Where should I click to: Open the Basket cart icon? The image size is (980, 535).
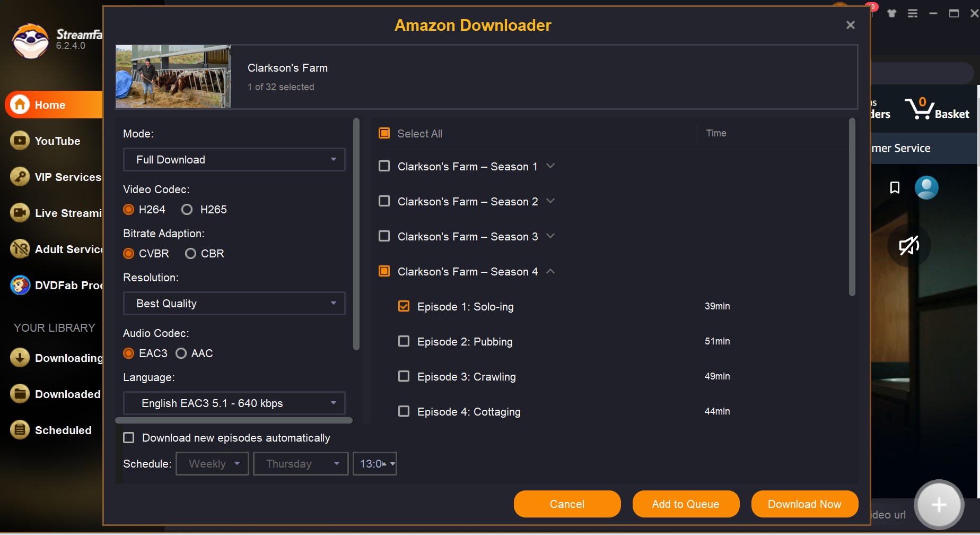pos(919,108)
